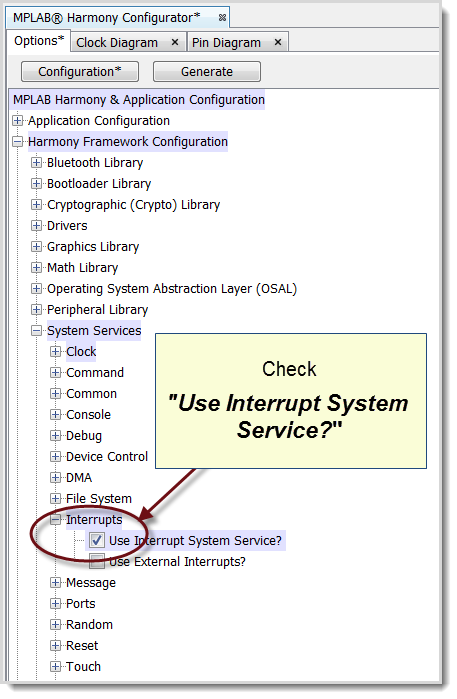Select Peripheral Library label
457x699 pixels.
coord(98,309)
